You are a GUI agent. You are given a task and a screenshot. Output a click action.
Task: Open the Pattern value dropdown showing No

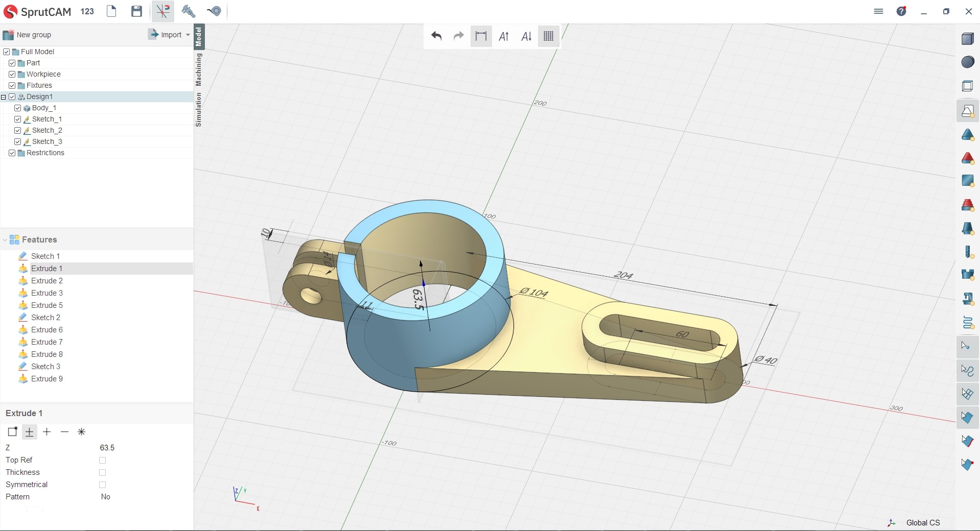point(106,497)
